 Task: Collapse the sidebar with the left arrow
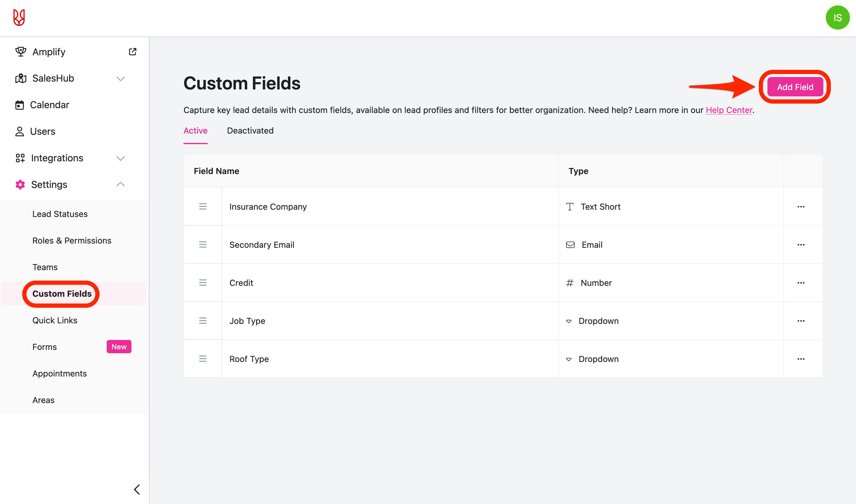(x=137, y=489)
